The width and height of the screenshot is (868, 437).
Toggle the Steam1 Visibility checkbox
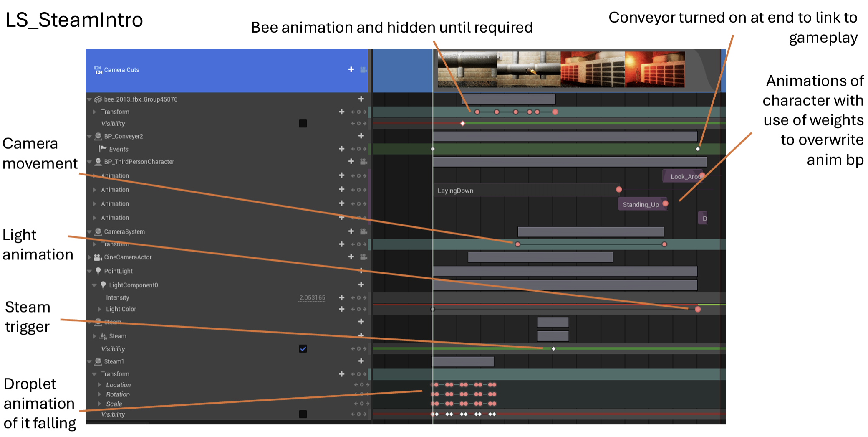pos(303,414)
